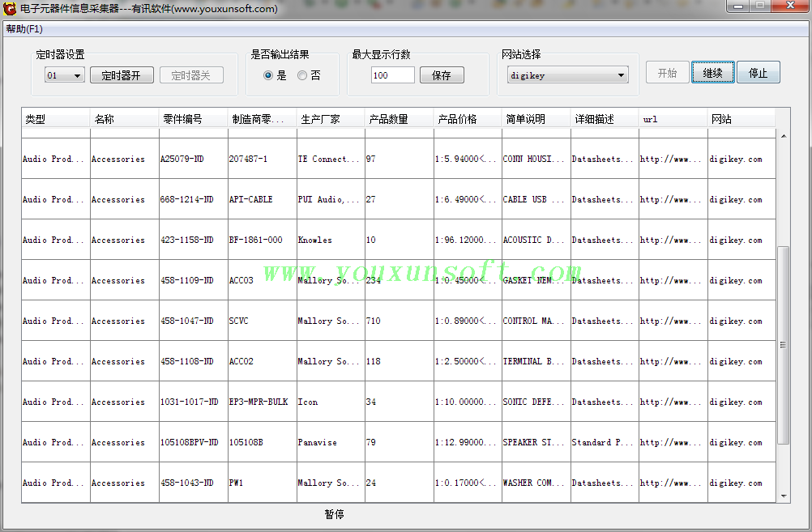
Task: Click the max rows field showing 100
Action: (392, 75)
